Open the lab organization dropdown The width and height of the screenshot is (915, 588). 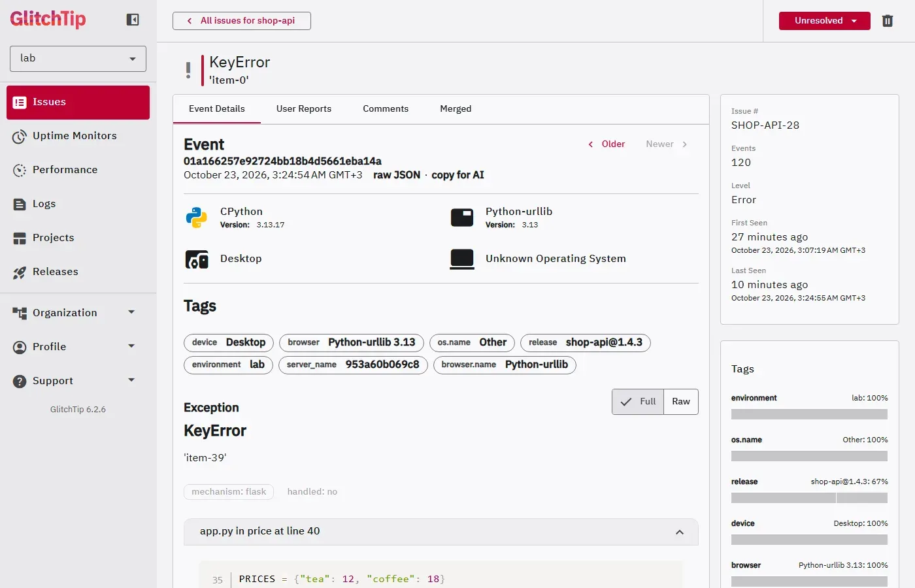(78, 59)
